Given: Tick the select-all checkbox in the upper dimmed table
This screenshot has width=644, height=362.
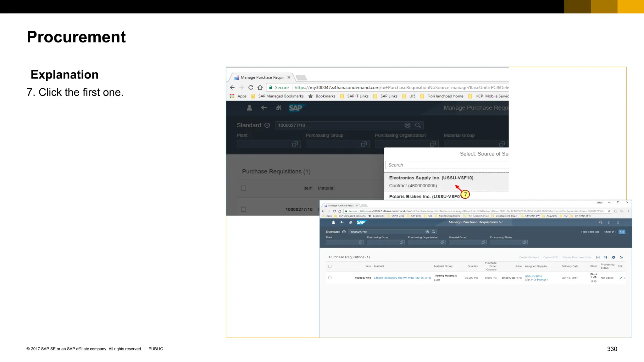Looking at the screenshot, I should [243, 188].
